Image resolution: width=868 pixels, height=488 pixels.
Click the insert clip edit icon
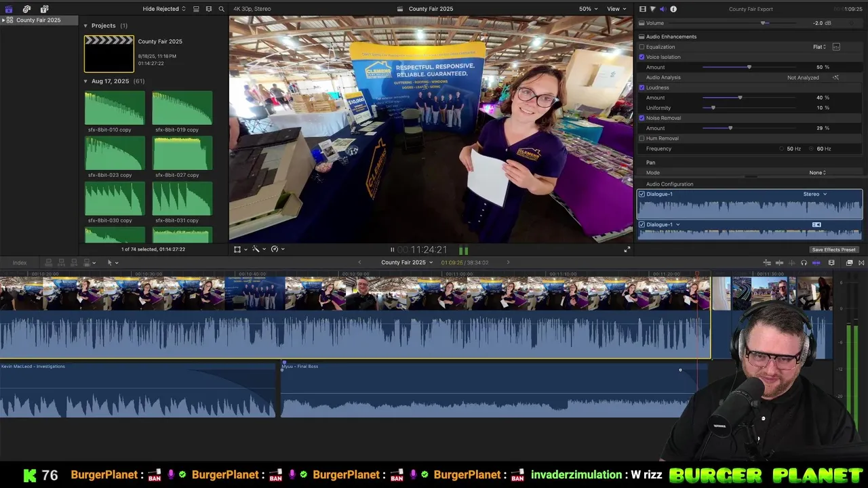click(x=61, y=262)
